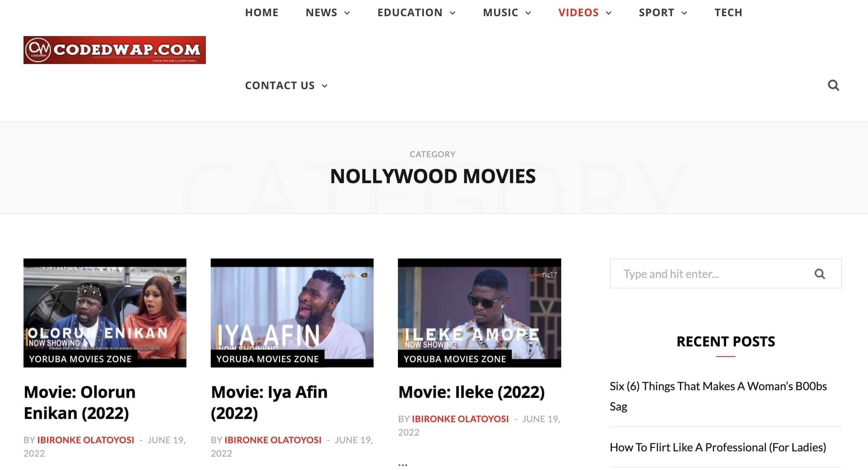Image resolution: width=868 pixels, height=470 pixels.
Task: Open the Tech menu item
Action: click(728, 13)
